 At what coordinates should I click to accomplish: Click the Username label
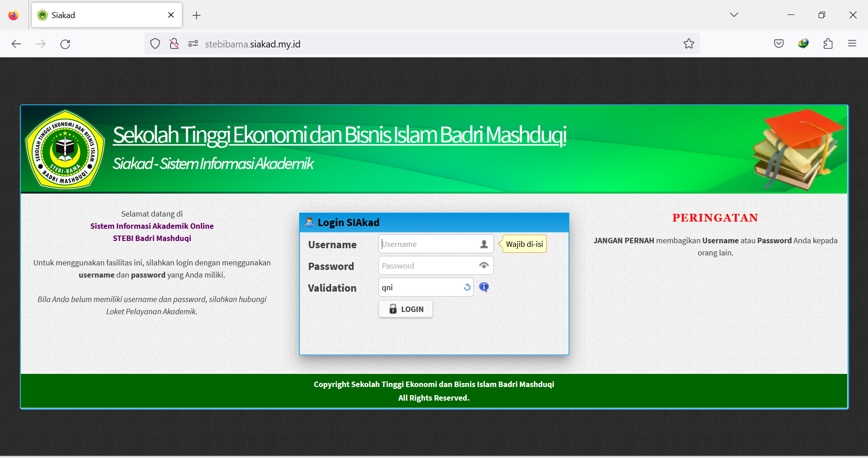pyautogui.click(x=332, y=245)
